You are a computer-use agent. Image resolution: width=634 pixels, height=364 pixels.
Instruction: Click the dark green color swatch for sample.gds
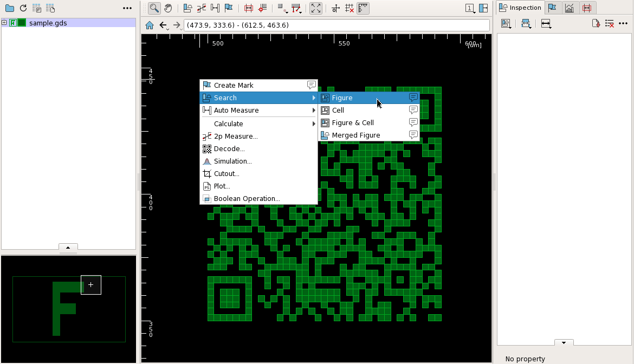click(x=22, y=23)
